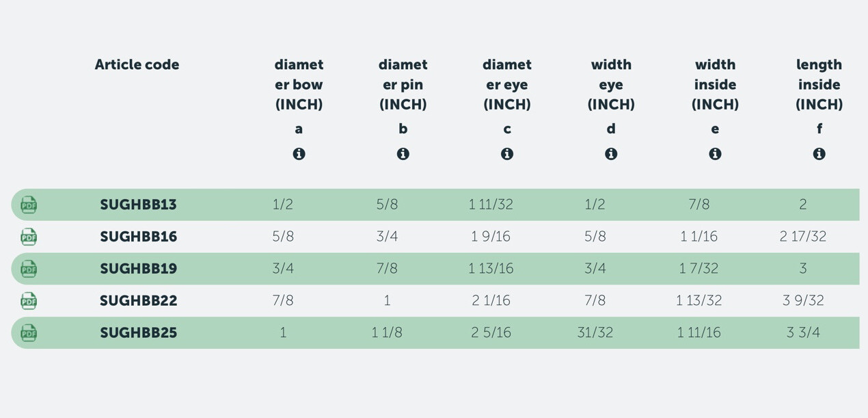868x418 pixels.
Task: Open the PDF for SUGHBB13
Action: coord(29,205)
